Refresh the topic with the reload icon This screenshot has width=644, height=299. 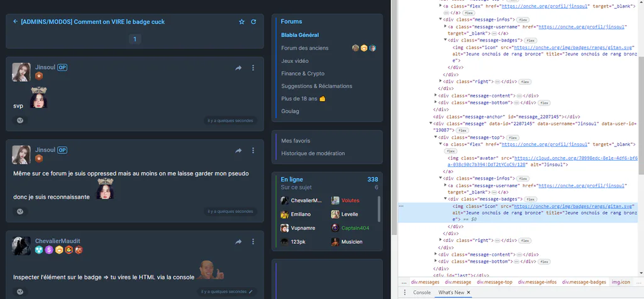pos(253,22)
